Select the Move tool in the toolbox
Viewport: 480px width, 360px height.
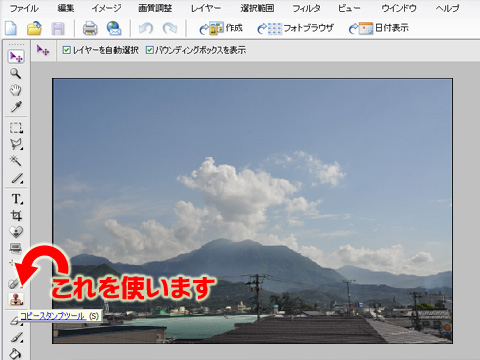tap(16, 57)
